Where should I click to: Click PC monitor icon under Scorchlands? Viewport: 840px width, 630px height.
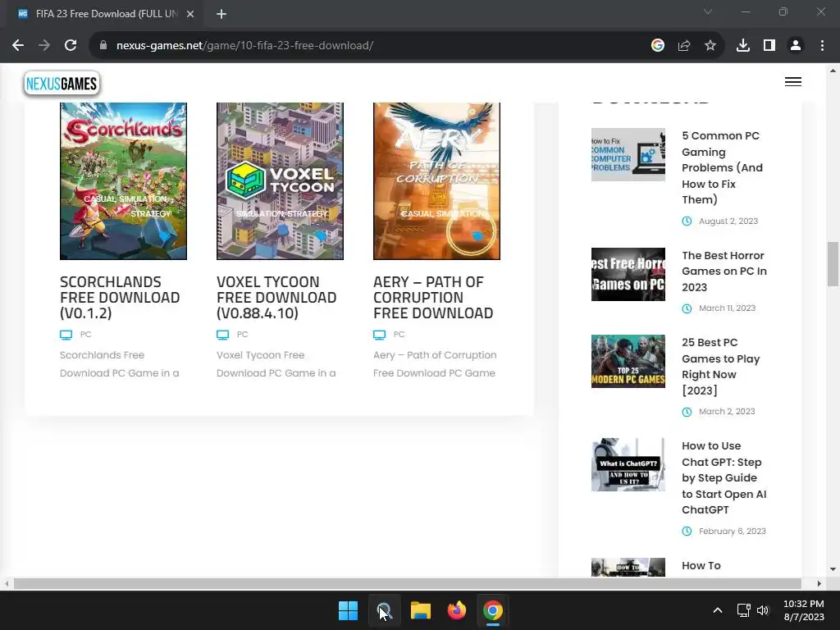tap(66, 335)
